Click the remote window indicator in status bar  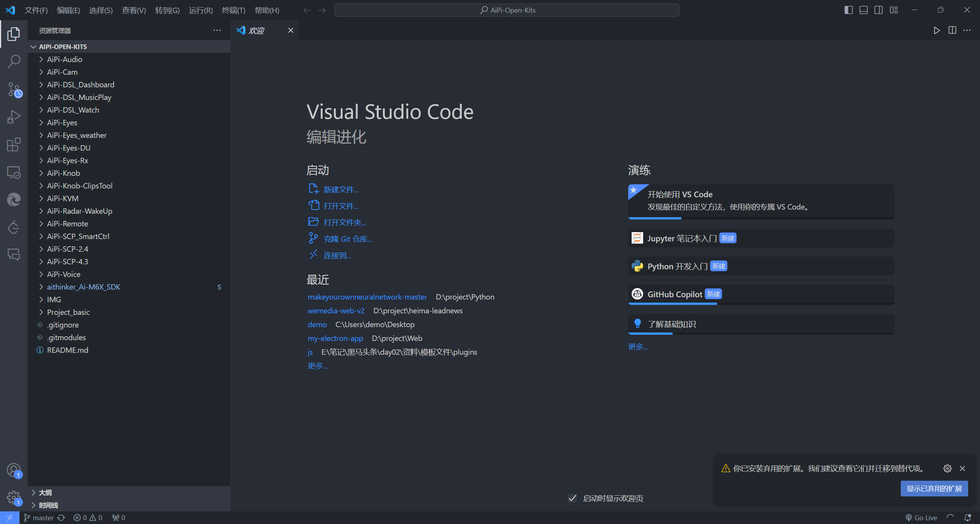point(10,517)
